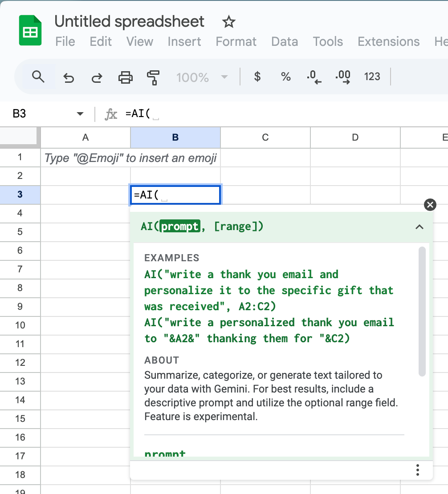The height and width of the screenshot is (494, 448).
Task: Undo the last action
Action: pyautogui.click(x=69, y=77)
